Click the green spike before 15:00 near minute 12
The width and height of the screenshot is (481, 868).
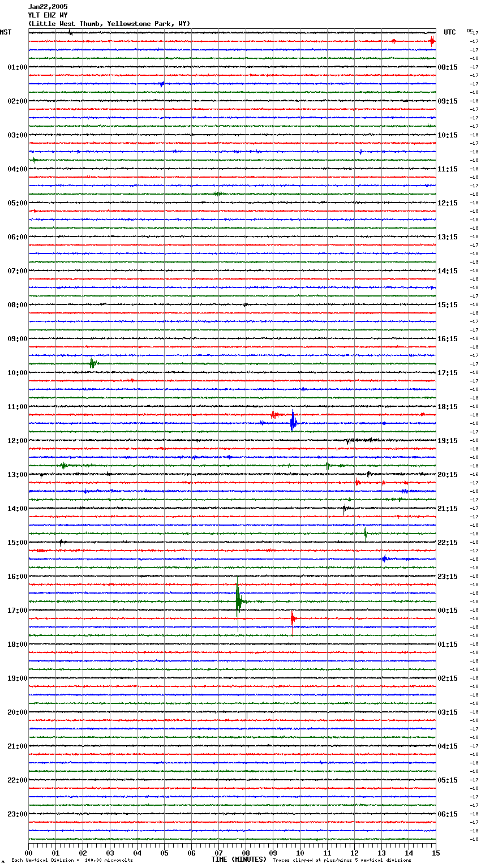click(366, 533)
